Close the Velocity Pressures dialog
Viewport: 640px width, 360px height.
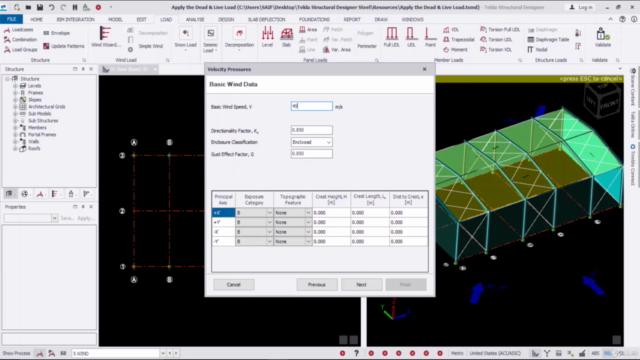424,69
